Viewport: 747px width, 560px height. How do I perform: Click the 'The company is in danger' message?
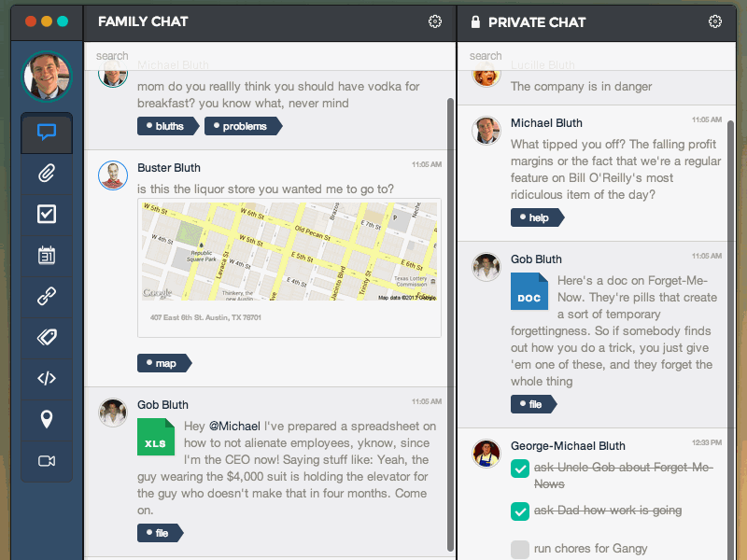coord(581,86)
